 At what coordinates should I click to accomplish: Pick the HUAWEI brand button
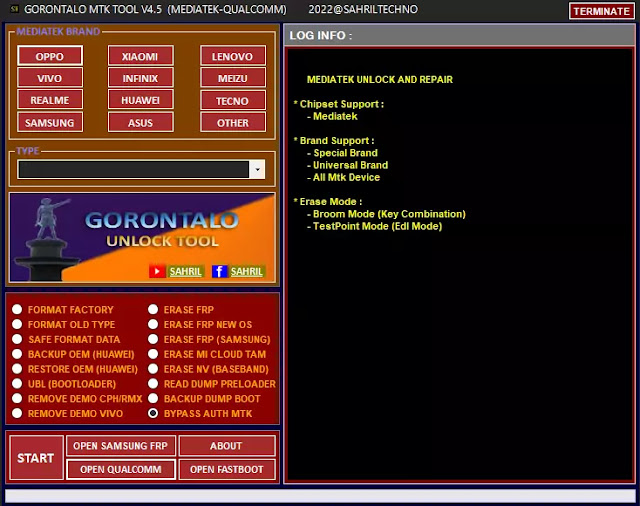click(x=141, y=100)
